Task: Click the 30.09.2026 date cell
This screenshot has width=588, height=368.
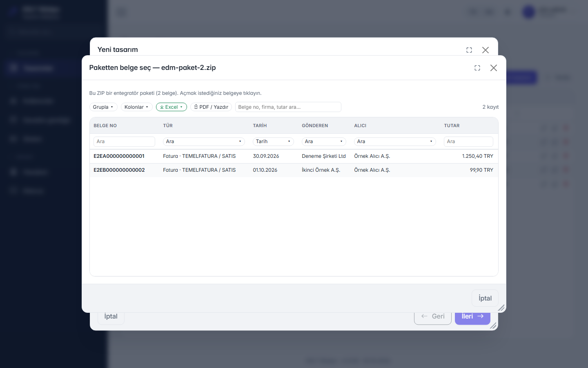Action: [266, 156]
